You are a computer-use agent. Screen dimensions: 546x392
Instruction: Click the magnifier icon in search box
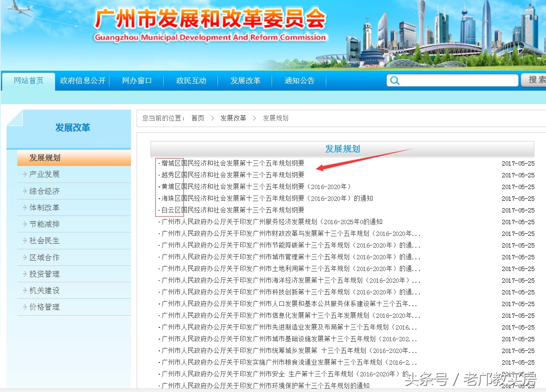point(395,81)
